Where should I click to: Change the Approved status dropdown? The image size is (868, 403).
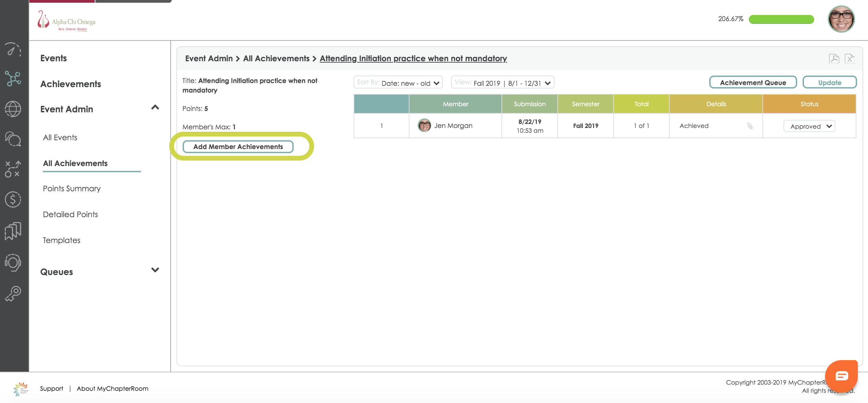(809, 126)
